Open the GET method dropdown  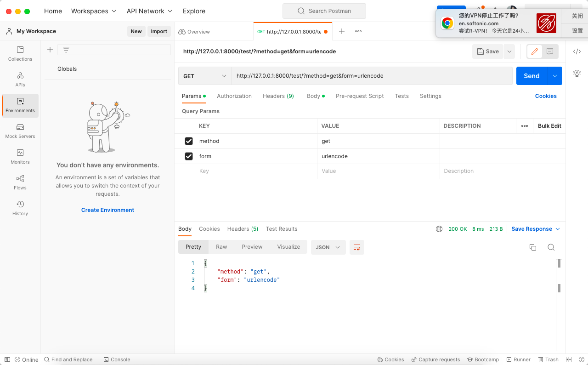tap(205, 76)
